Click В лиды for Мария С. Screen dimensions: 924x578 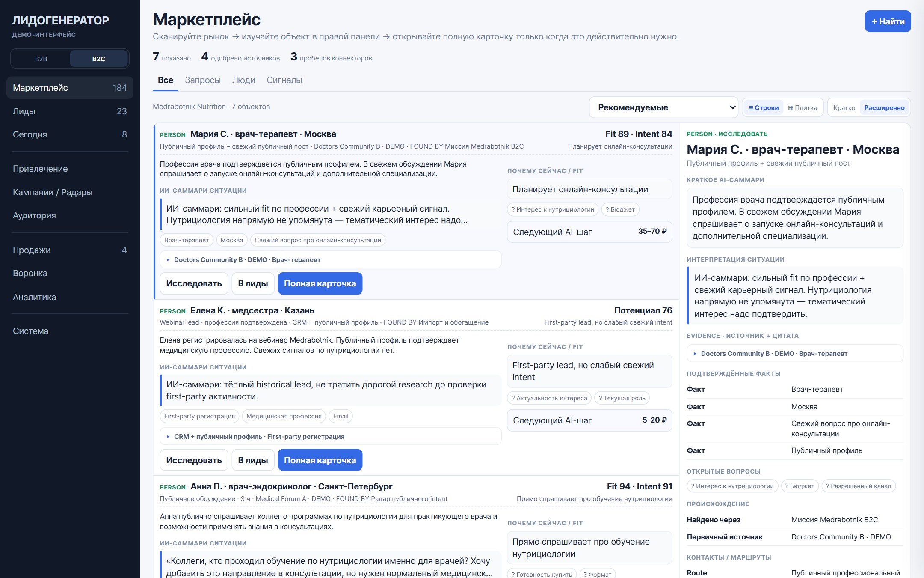point(253,284)
